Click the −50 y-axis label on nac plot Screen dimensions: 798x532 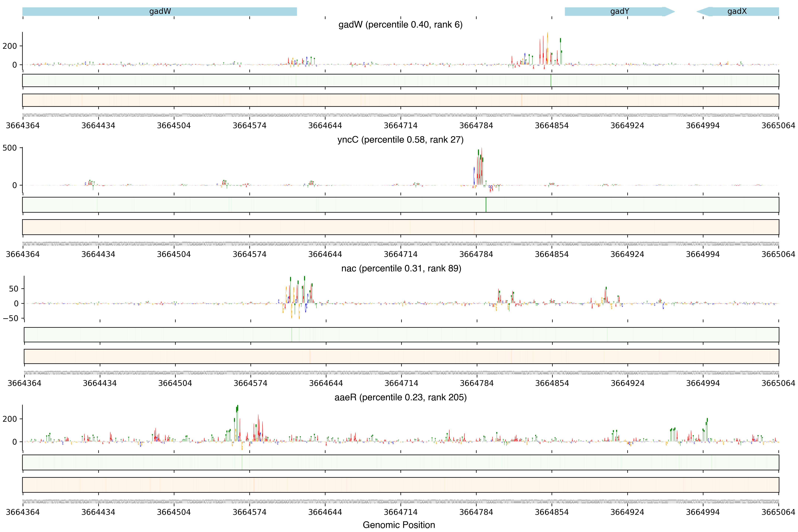point(10,318)
